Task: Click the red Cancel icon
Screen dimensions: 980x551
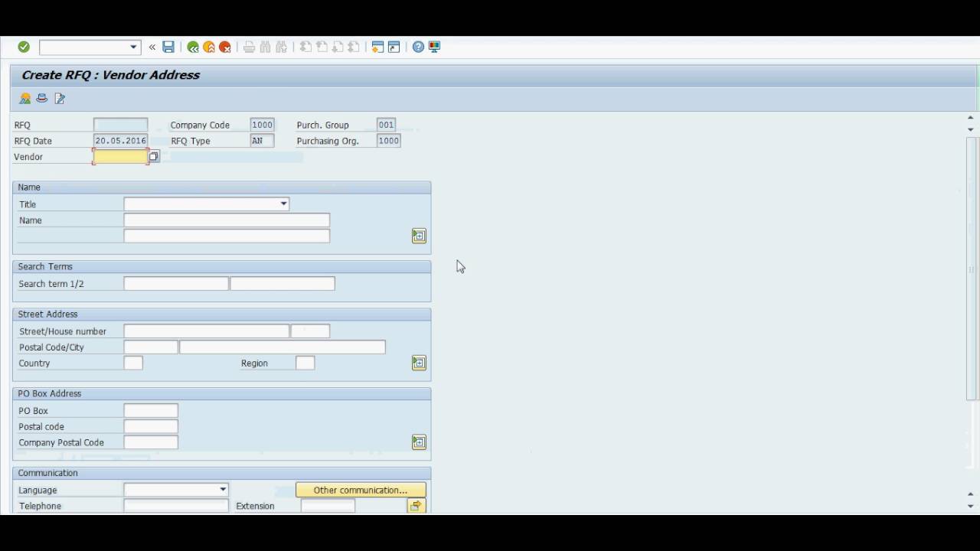Action: point(225,47)
